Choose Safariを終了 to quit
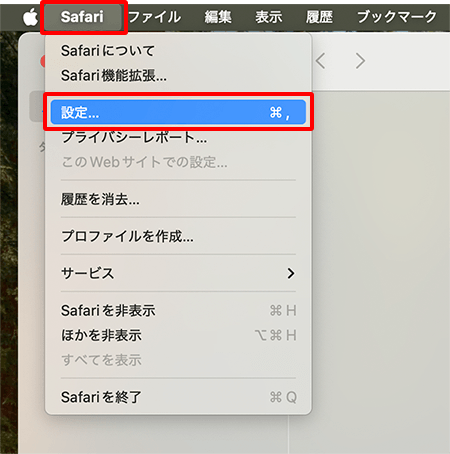This screenshot has height=454, width=450. 178,397
